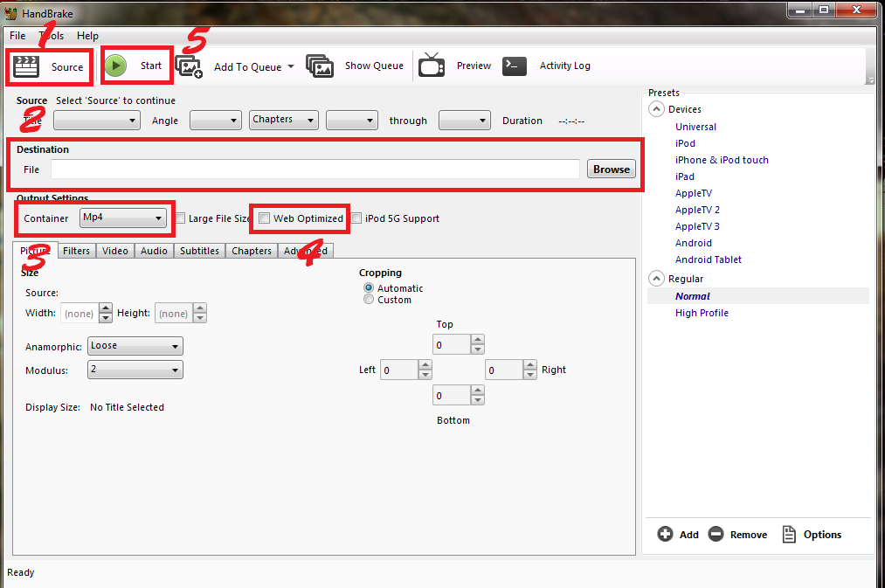Enable iPod 5G Support
The image size is (885, 588).
tap(356, 218)
